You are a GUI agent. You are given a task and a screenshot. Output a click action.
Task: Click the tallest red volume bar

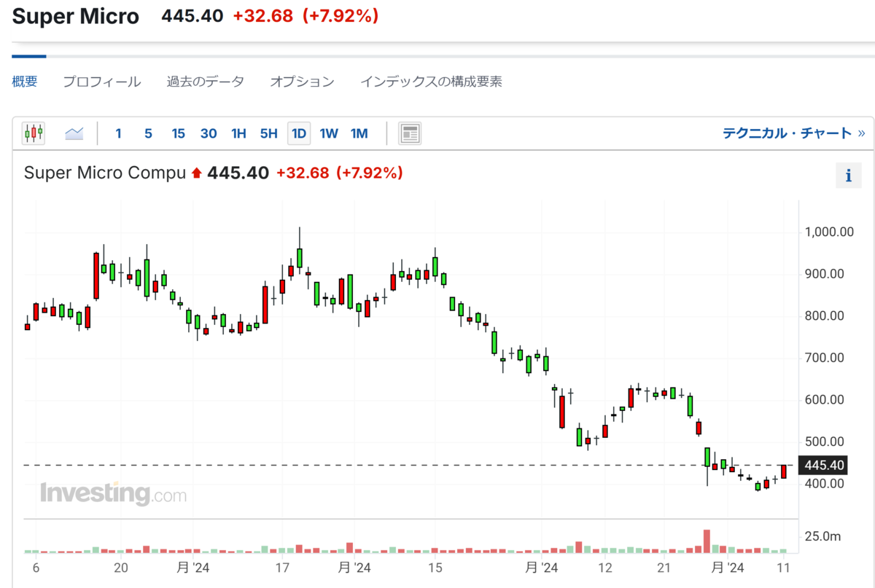tap(707, 541)
